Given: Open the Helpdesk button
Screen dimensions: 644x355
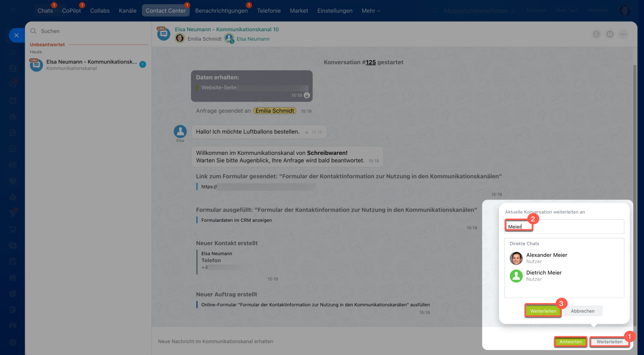Looking at the screenshot, I should (x=598, y=11).
